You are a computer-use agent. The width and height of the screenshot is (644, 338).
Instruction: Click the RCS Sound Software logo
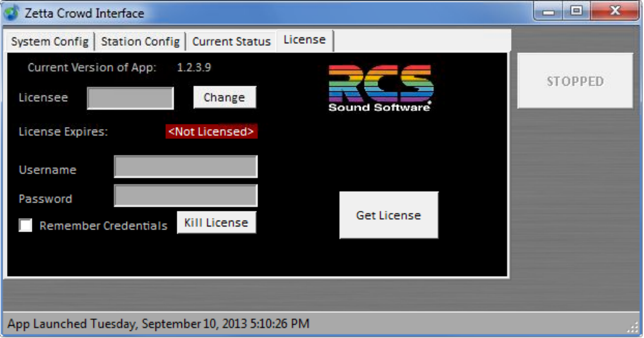coord(381,88)
